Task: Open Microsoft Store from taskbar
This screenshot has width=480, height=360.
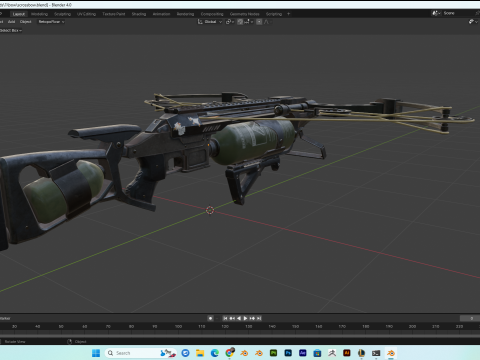Action: pos(317,353)
